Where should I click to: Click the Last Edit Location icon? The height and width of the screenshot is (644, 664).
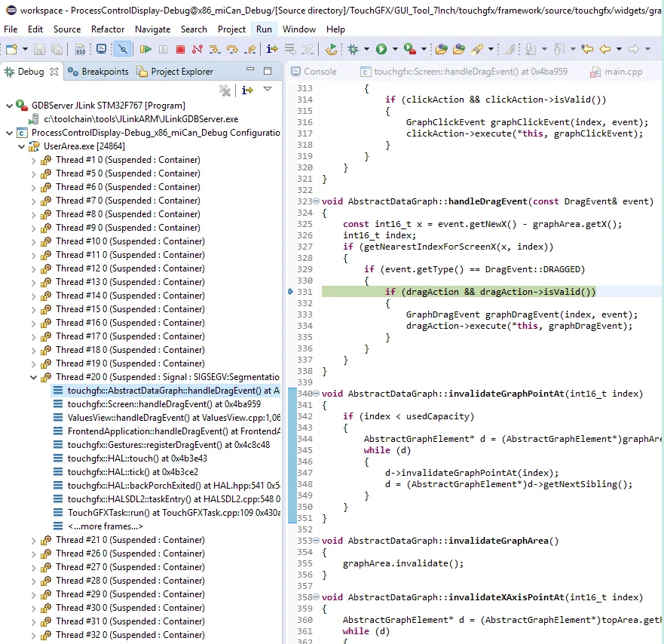pyautogui.click(x=587, y=49)
